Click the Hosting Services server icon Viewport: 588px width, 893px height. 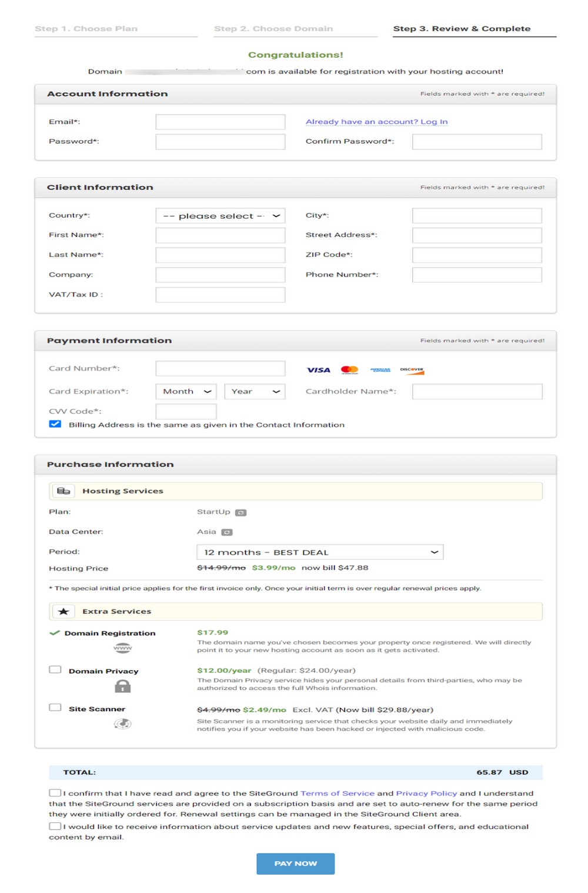coord(64,491)
